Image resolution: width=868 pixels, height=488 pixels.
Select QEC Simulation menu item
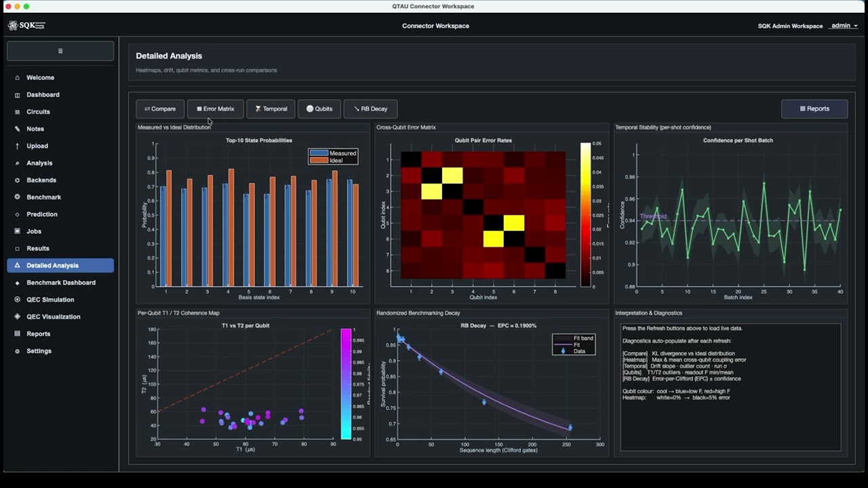click(x=60, y=300)
